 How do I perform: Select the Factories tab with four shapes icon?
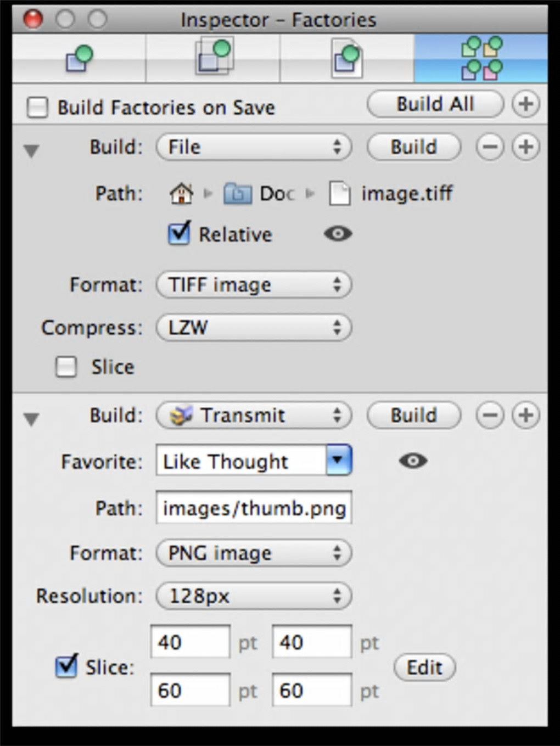[x=481, y=58]
